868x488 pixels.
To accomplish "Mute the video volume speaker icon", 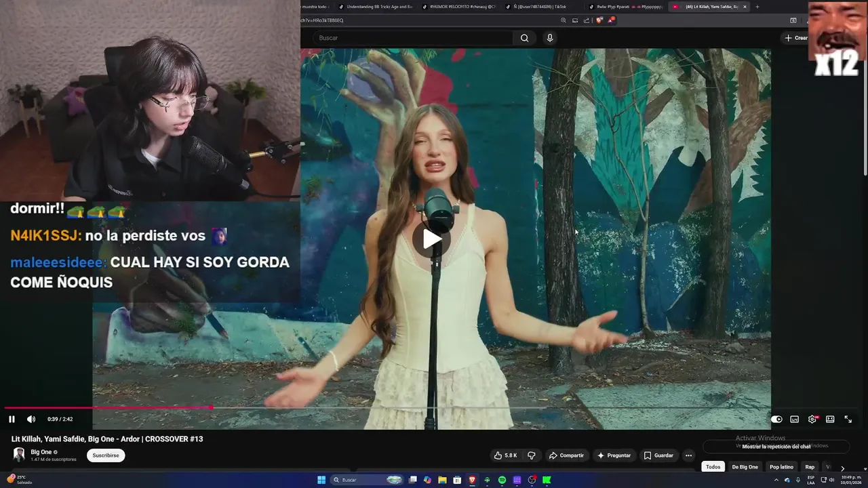I will [x=31, y=419].
